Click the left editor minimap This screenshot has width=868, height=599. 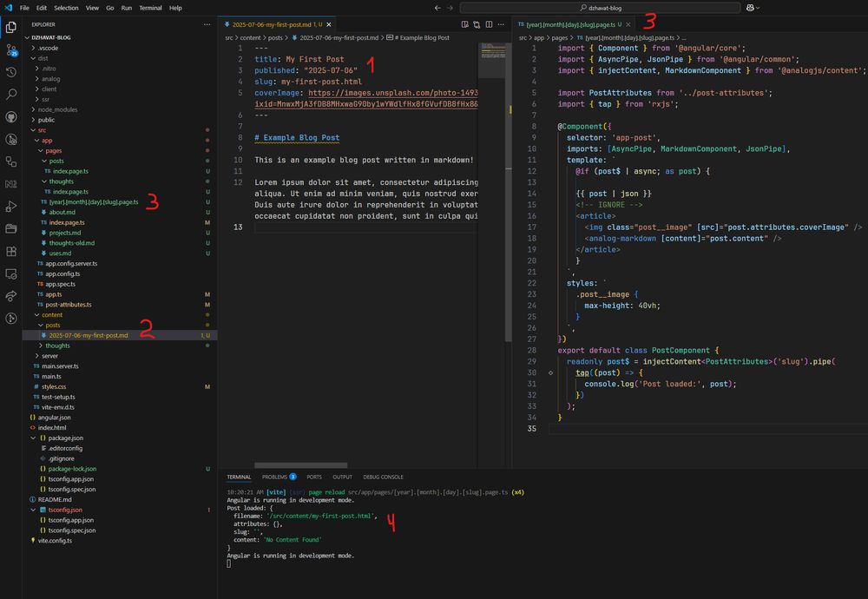(x=491, y=61)
